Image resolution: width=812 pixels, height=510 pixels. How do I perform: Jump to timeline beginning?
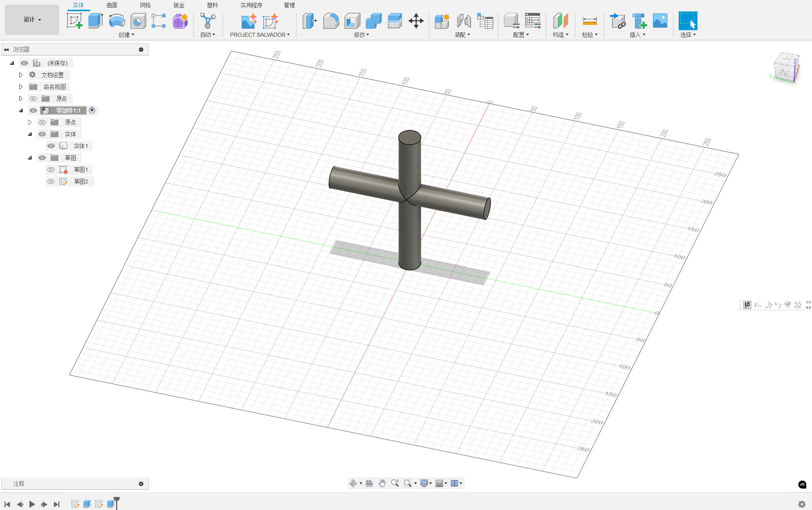coord(7,504)
